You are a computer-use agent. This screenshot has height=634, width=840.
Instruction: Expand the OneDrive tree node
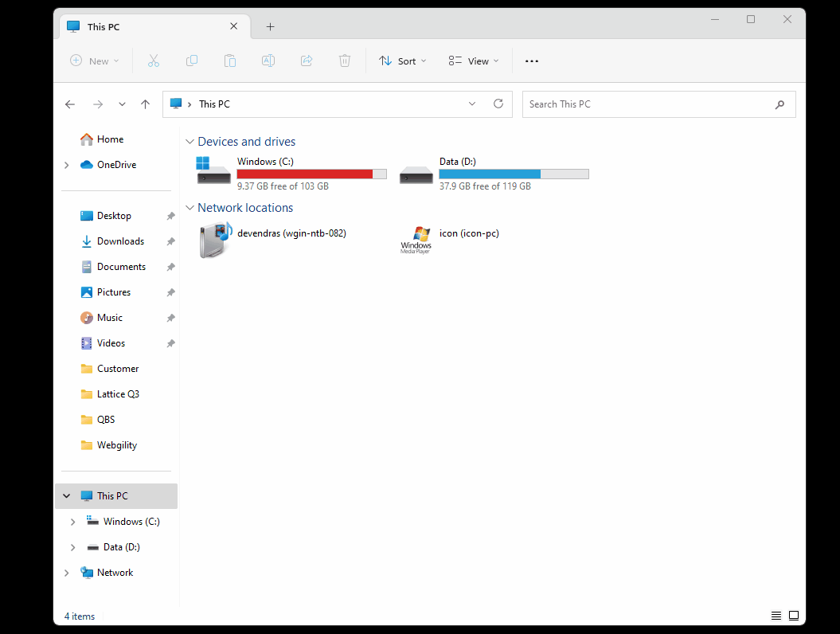click(x=66, y=165)
